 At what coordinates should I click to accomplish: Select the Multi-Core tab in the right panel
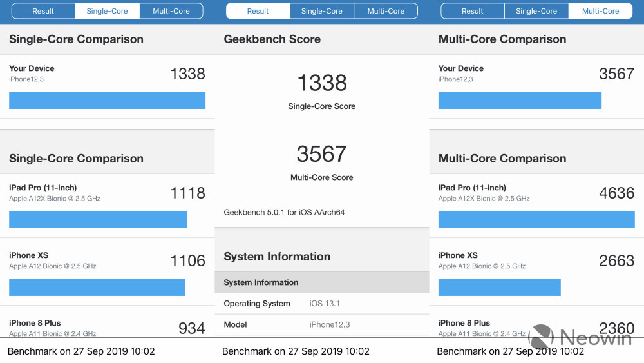click(600, 11)
